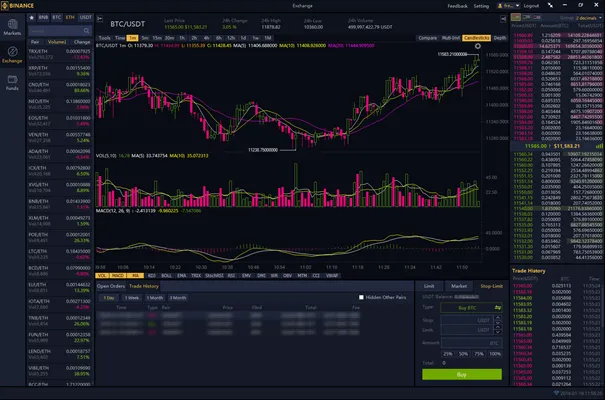
Task: Open the Open Orders tab
Action: [x=111, y=286]
